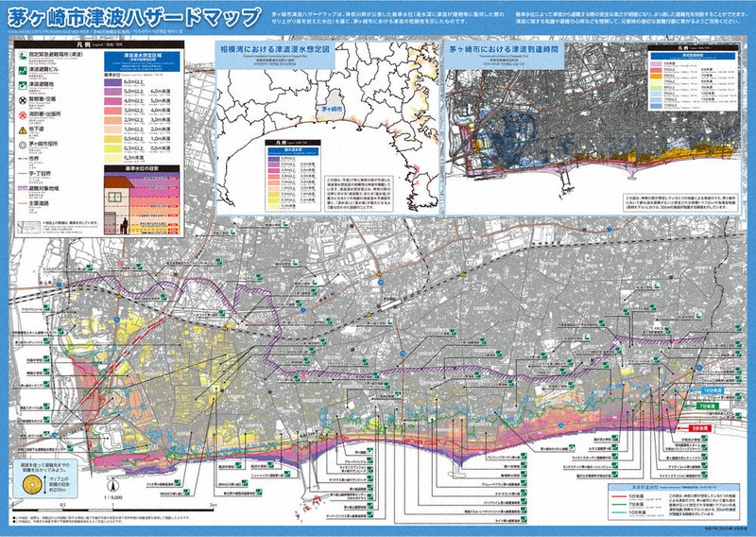Click the 指定緊急避難場所 (津波) legend icon
Image resolution: width=756 pixels, height=537 pixels.
pyautogui.click(x=23, y=56)
